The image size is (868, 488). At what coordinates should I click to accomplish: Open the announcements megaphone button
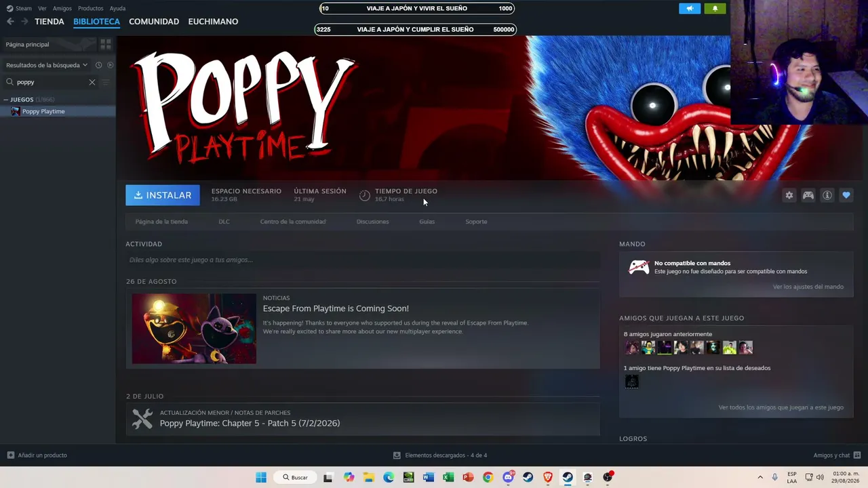coord(690,8)
